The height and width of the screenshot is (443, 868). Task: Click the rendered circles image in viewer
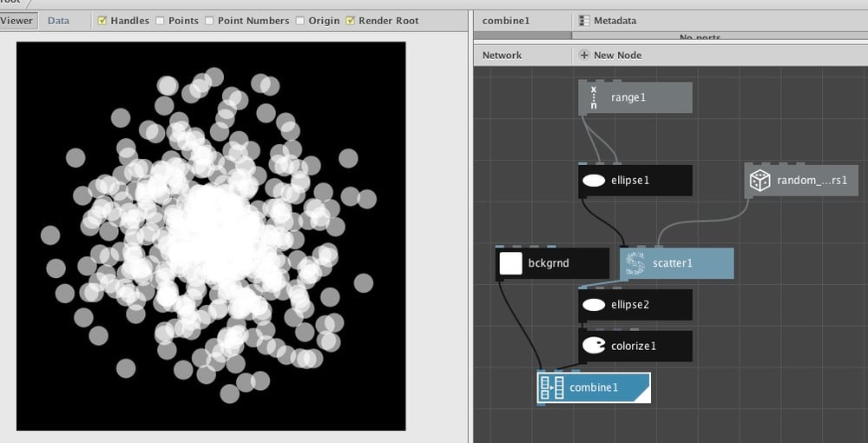(211, 236)
